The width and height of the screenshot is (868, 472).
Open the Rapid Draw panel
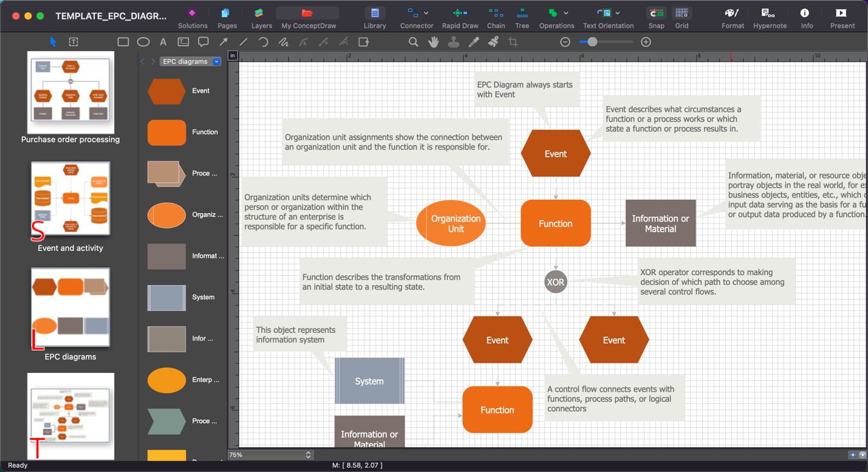point(460,18)
